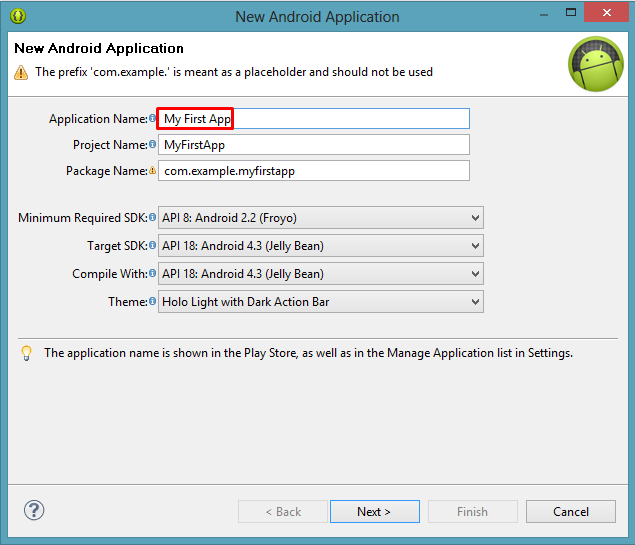The image size is (635, 545).
Task: Click info icon next to Target SDK
Action: coord(152,245)
